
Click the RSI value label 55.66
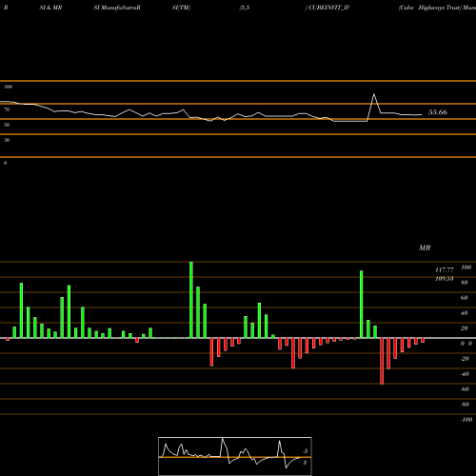click(438, 112)
